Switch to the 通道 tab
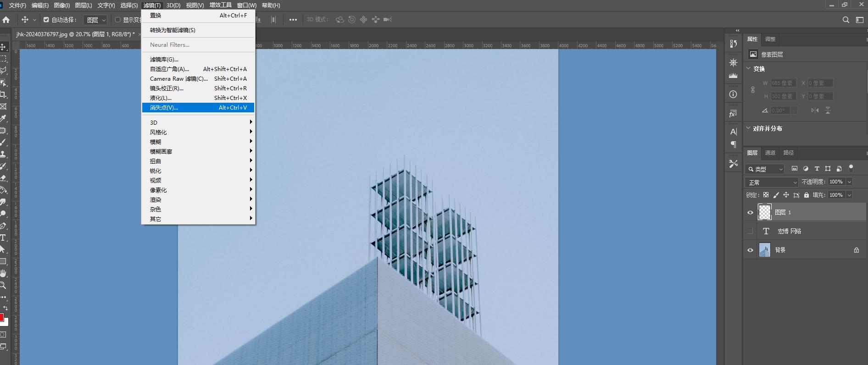This screenshot has height=365, width=868. pyautogui.click(x=770, y=153)
